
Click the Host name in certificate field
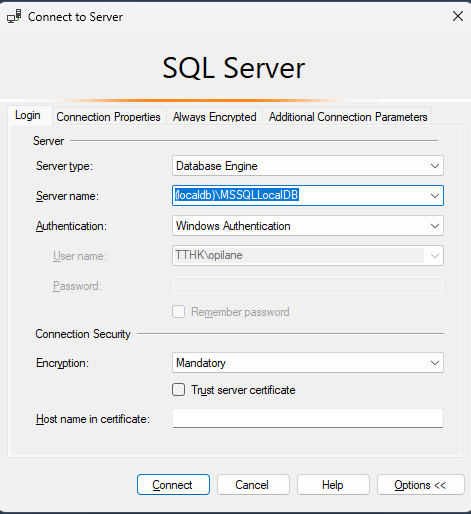308,418
